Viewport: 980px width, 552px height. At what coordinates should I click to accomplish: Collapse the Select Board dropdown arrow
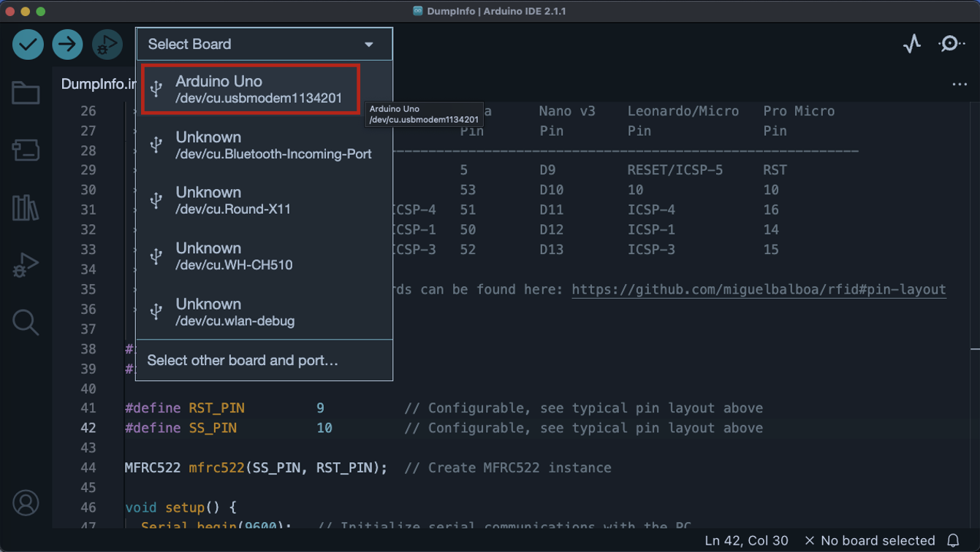point(369,45)
